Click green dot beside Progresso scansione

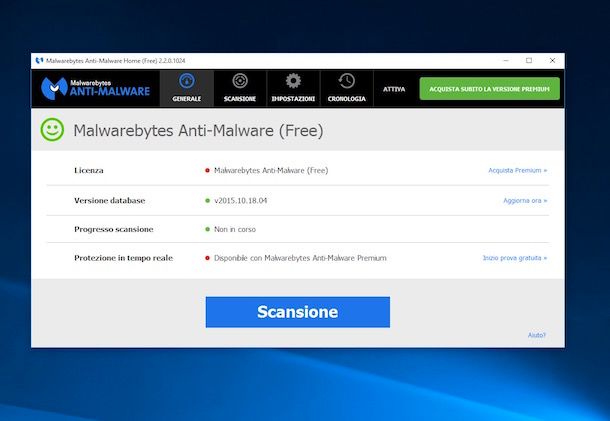pyautogui.click(x=207, y=229)
